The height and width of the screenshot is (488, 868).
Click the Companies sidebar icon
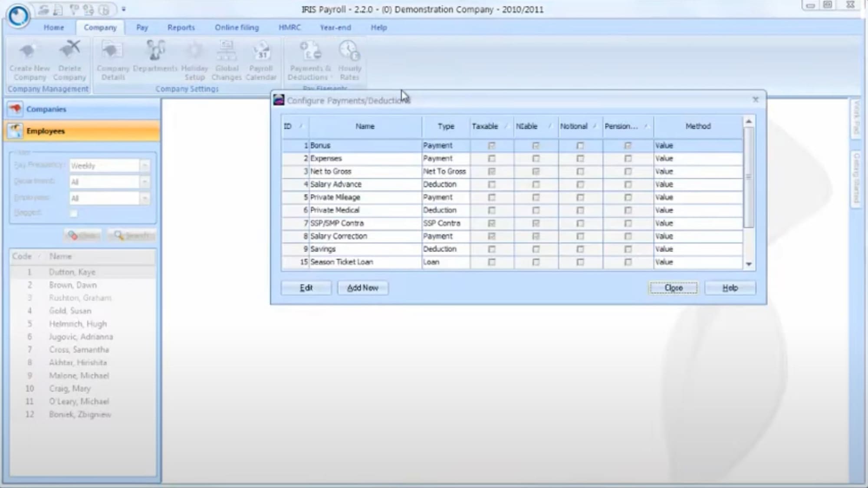[x=15, y=109]
